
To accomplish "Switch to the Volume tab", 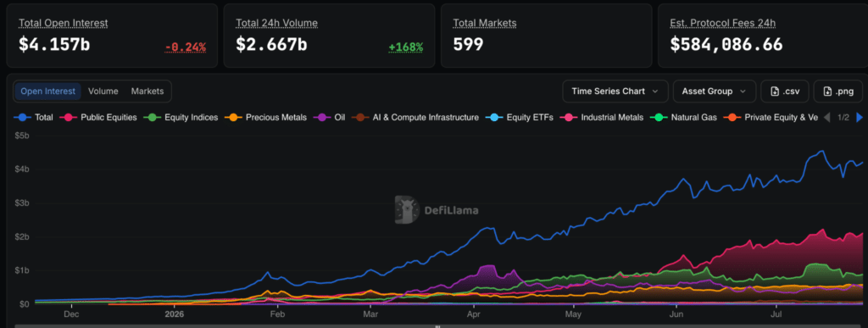I will pyautogui.click(x=103, y=92).
